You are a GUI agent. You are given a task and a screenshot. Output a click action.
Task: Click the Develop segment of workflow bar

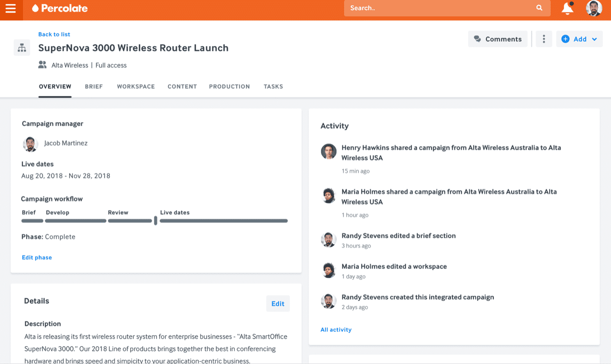click(75, 221)
